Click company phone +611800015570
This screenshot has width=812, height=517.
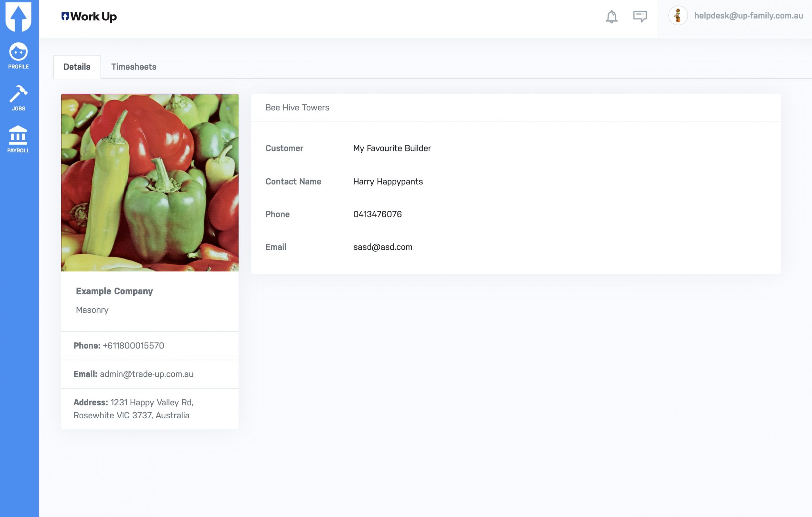tap(134, 346)
